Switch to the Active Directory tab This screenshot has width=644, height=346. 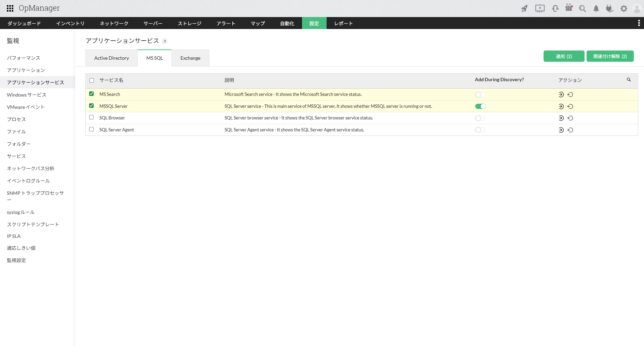coord(111,58)
